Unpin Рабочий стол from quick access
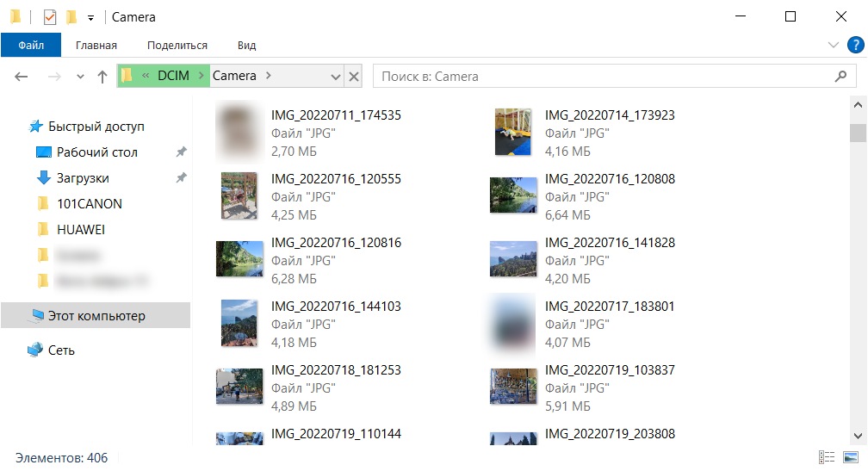868x471 pixels. 181,152
